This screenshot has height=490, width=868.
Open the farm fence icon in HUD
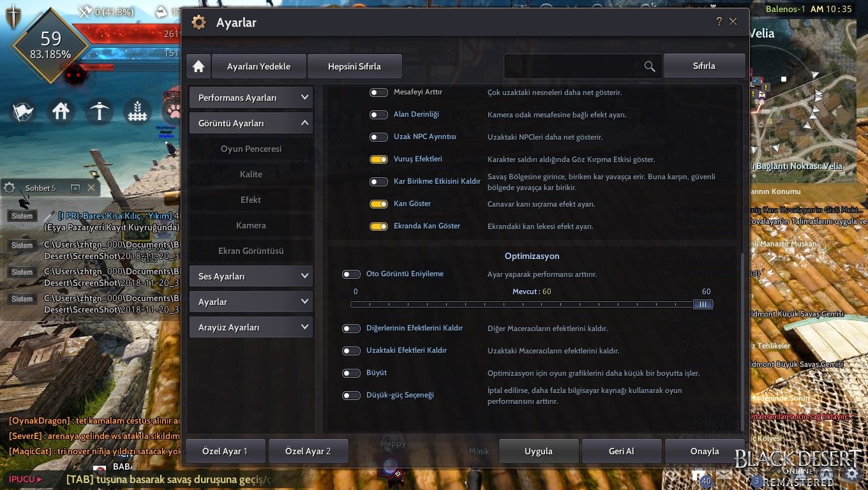[136, 112]
